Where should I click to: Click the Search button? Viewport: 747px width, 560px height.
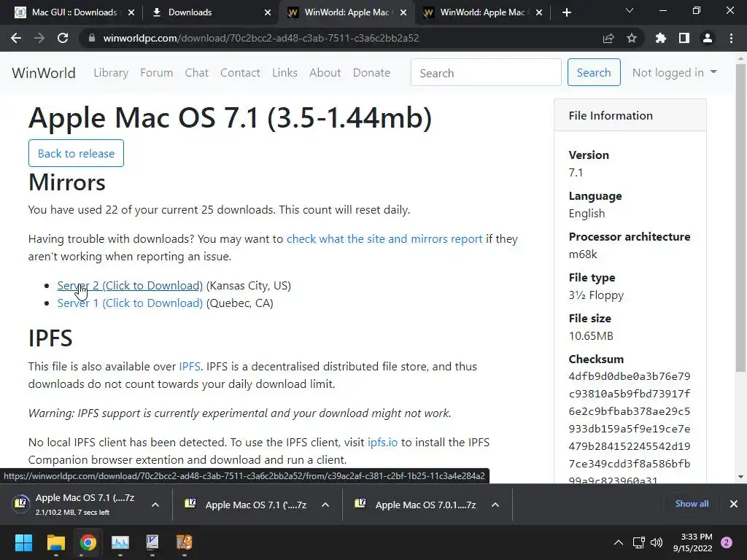click(x=594, y=72)
